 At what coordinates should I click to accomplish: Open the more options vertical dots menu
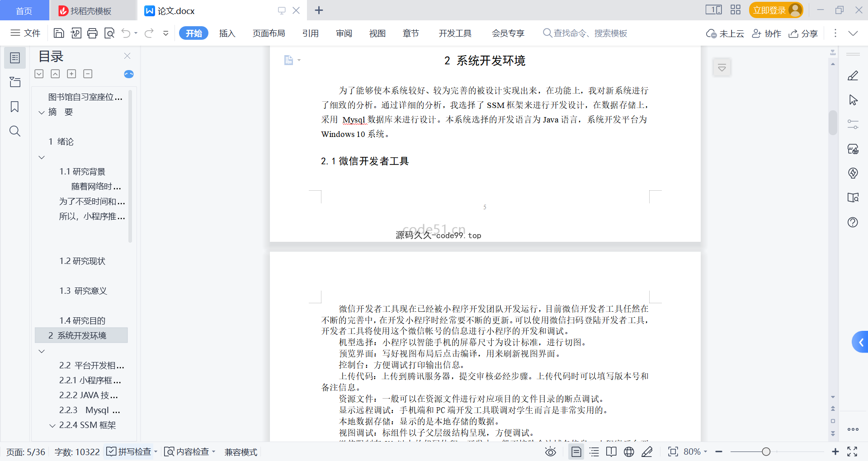tap(835, 33)
